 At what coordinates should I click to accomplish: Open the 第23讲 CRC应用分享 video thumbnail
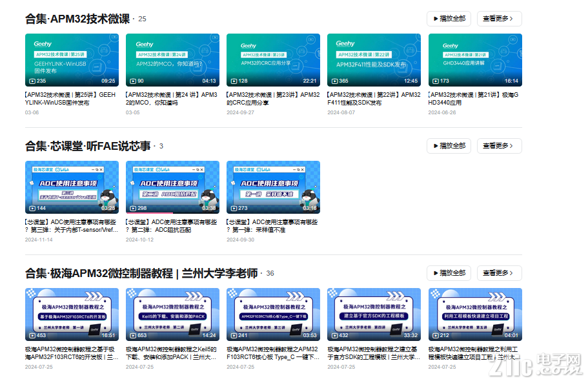[274, 60]
